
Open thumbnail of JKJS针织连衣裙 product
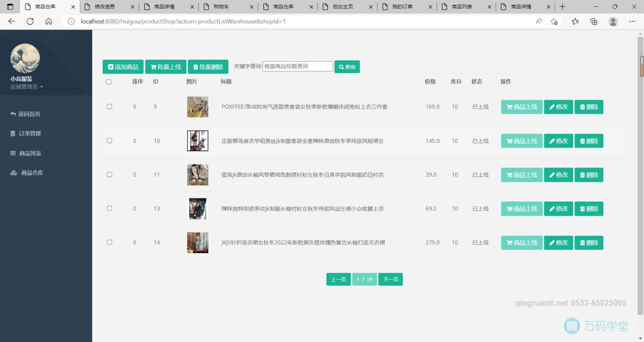tap(198, 243)
